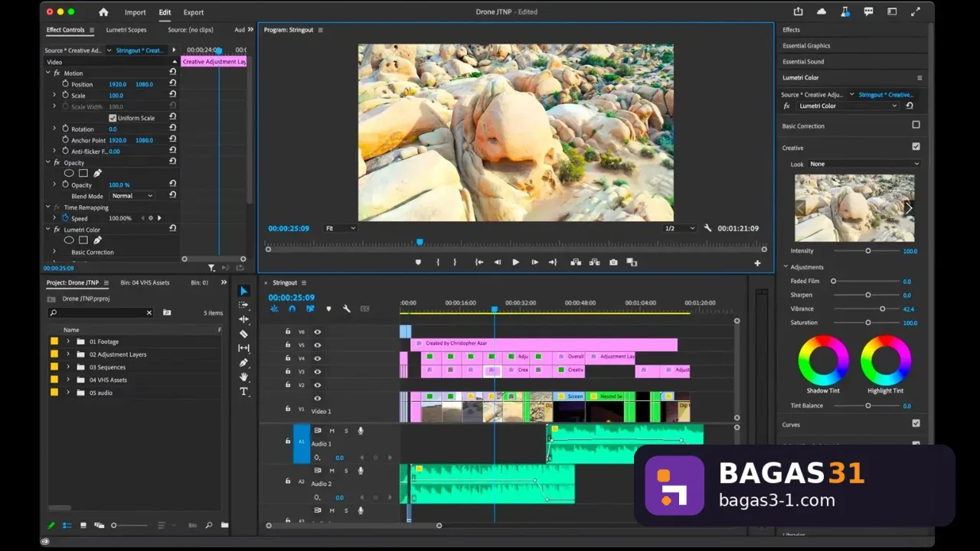Open Program monitor settings wrench
The width and height of the screenshot is (980, 551).
[x=707, y=228]
